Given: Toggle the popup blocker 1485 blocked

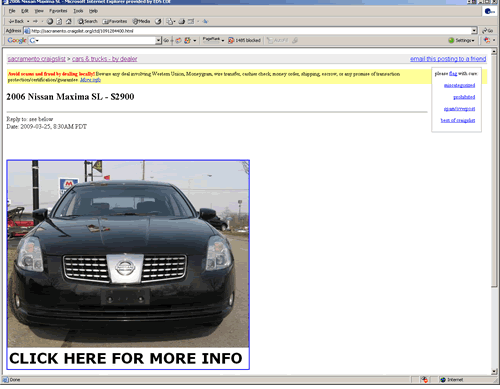Looking at the screenshot, I should pos(244,40).
